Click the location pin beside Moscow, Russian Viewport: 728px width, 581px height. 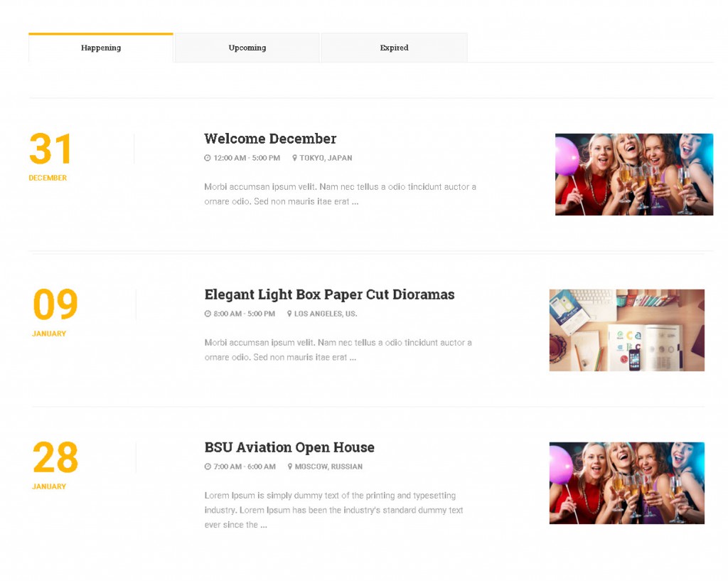click(x=290, y=467)
